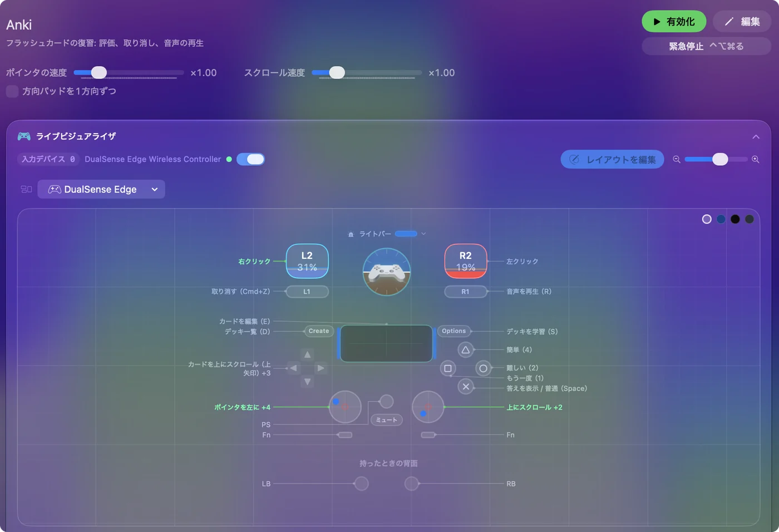Click the controller orientation gauge icon

point(387,272)
